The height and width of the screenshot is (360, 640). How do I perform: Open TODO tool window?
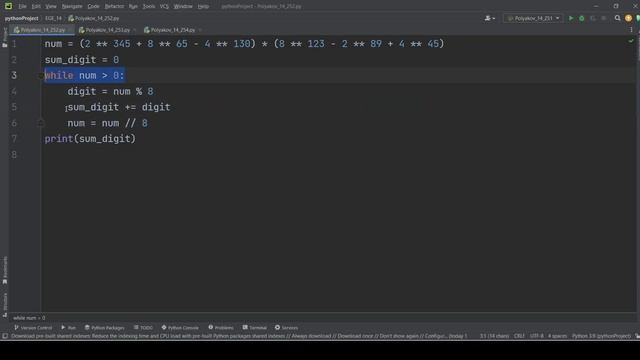[143, 328]
